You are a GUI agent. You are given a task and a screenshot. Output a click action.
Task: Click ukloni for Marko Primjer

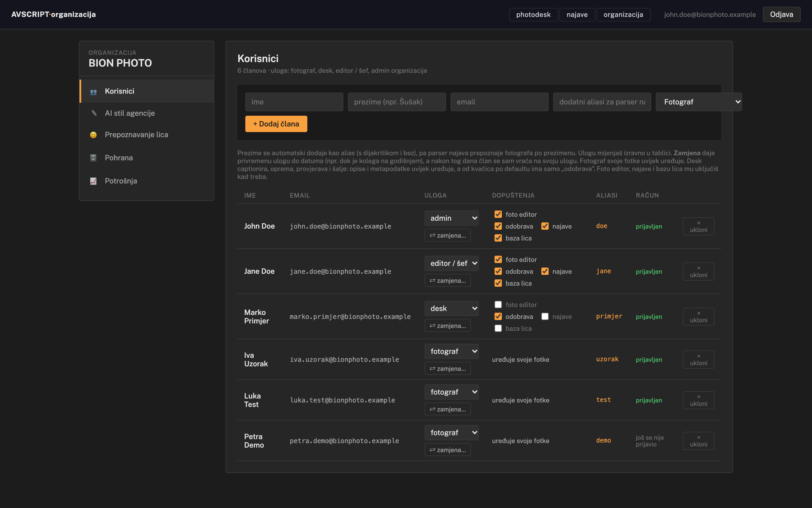point(699,317)
